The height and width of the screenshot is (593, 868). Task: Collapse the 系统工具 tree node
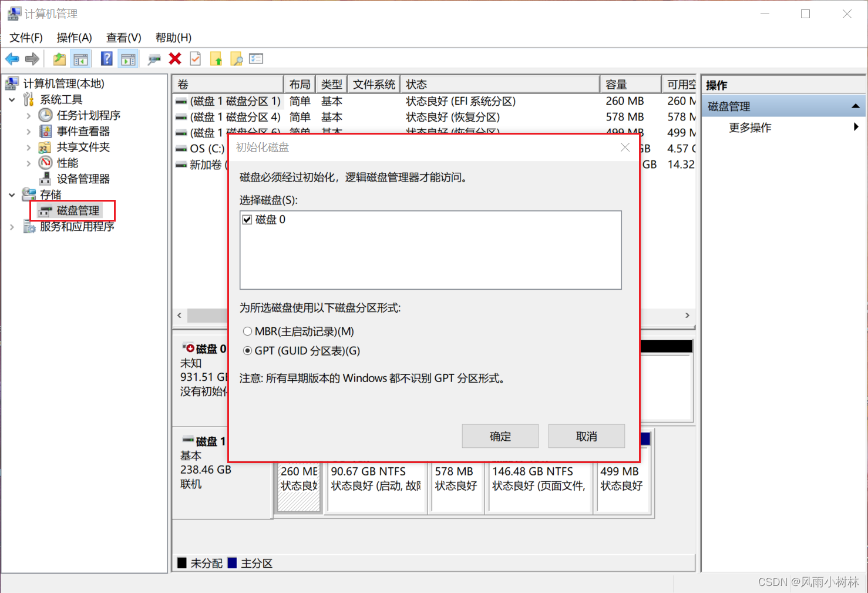[x=12, y=99]
